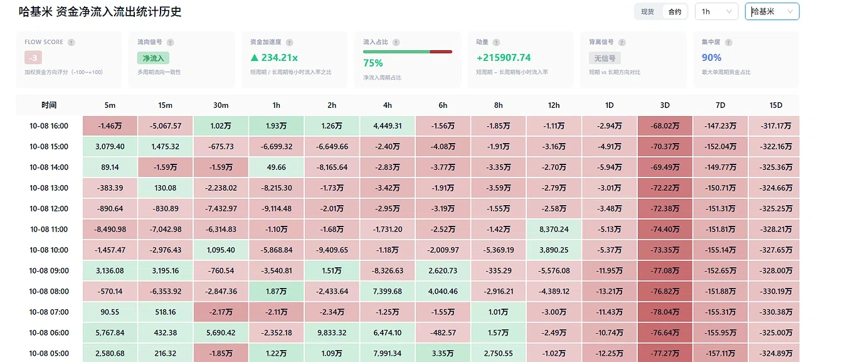
Task: Select the 10-08 16:00 row time label
Action: [49, 126]
